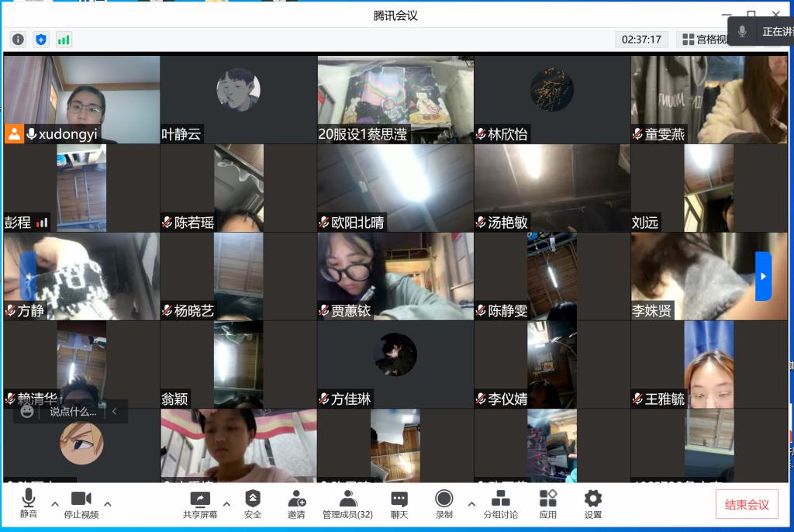This screenshot has height=532, width=794.
Task: Click the Invite (邀请) icon
Action: 296,504
